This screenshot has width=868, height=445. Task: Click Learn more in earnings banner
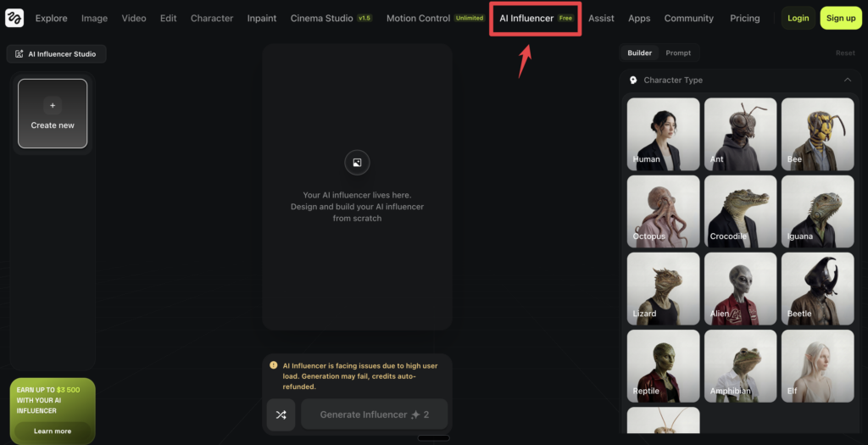click(x=53, y=431)
